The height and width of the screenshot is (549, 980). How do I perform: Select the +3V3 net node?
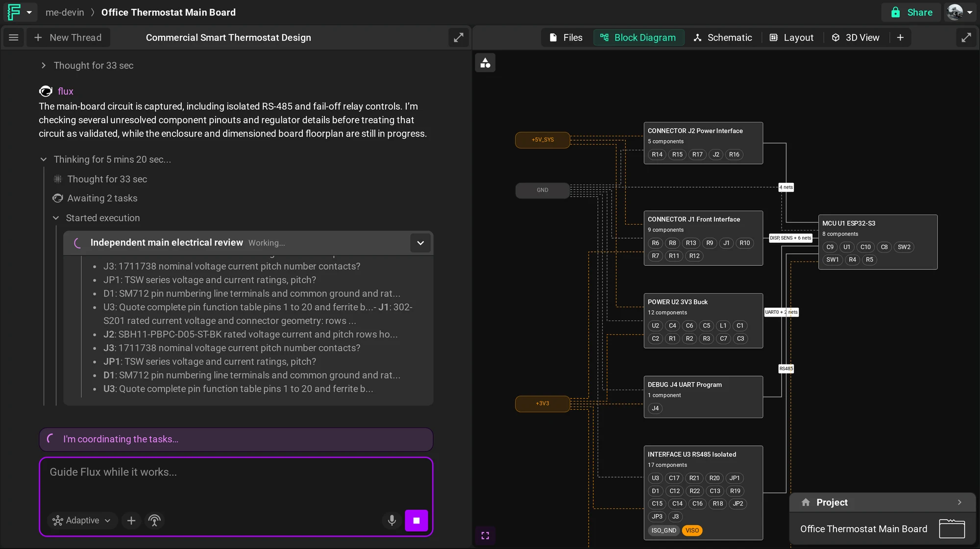(x=542, y=403)
